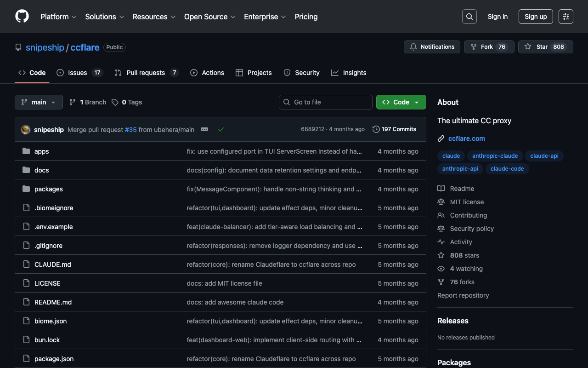Expand the Platform menu in header

tap(58, 17)
